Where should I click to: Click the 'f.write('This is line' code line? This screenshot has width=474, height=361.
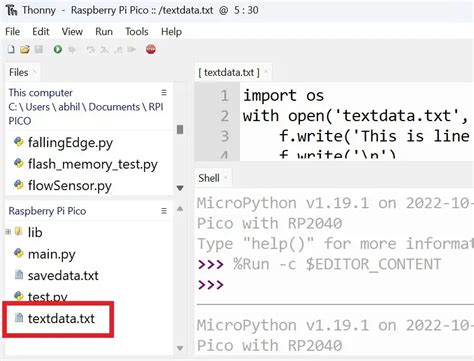tap(374, 136)
